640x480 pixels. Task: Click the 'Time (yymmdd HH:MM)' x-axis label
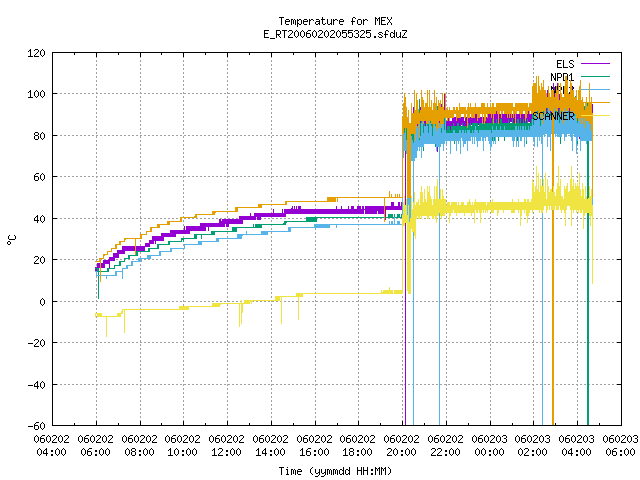click(x=335, y=471)
